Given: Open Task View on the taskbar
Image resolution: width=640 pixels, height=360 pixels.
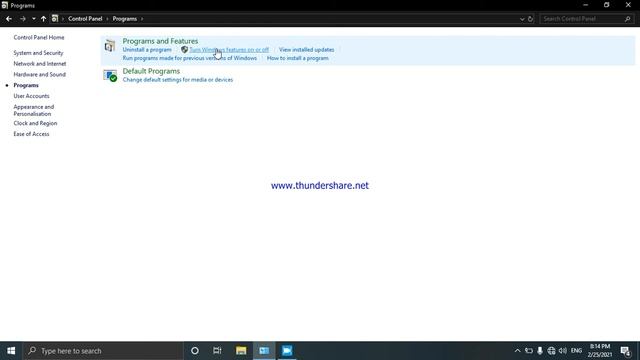Looking at the screenshot, I should coord(217,351).
